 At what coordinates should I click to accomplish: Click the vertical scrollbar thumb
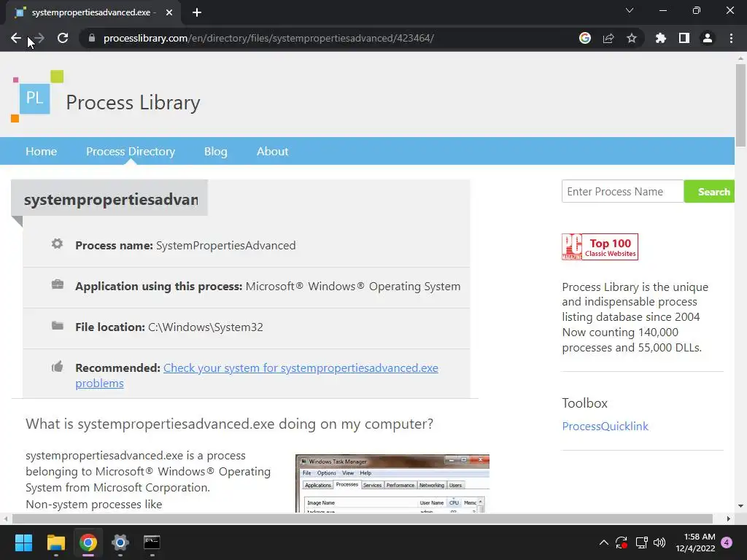tap(740, 105)
